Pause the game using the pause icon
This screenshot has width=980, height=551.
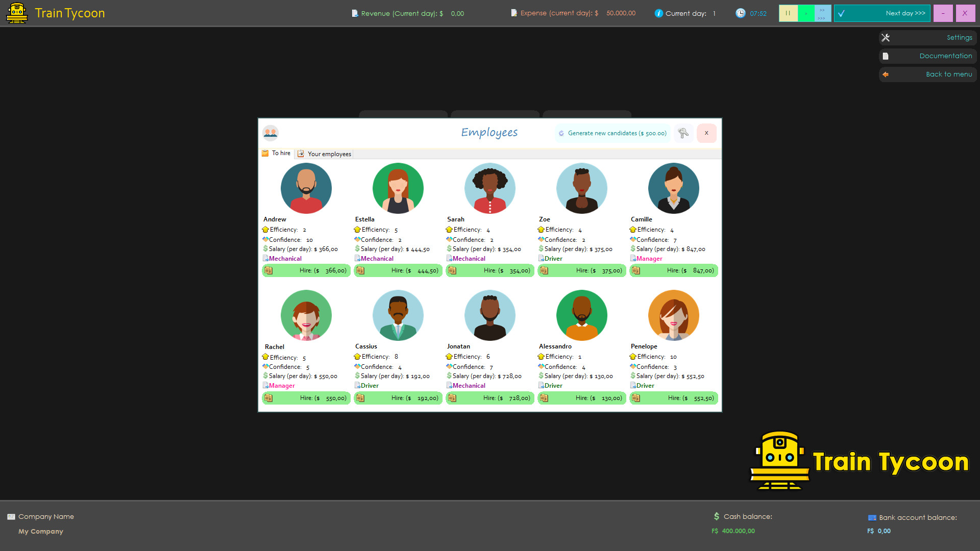[x=788, y=13]
